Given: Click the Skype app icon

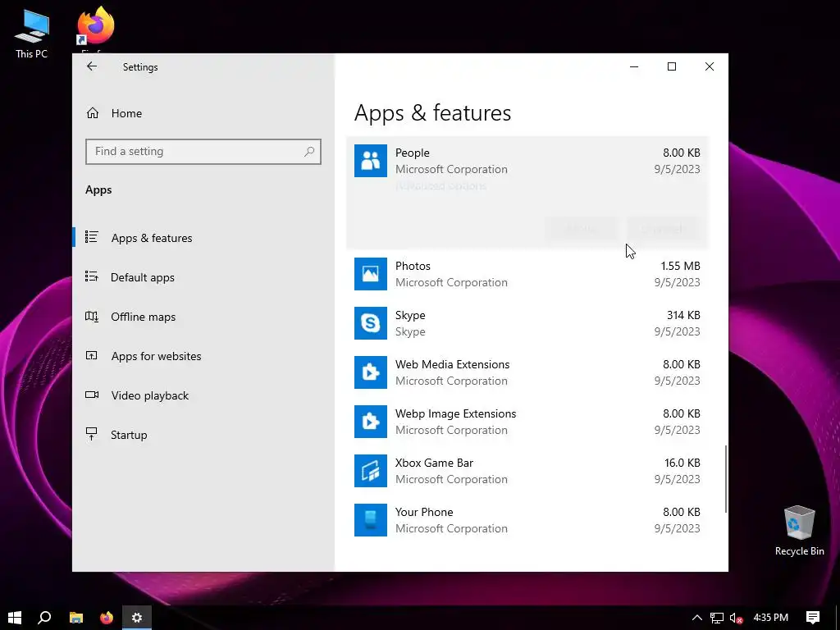Looking at the screenshot, I should (x=370, y=323).
